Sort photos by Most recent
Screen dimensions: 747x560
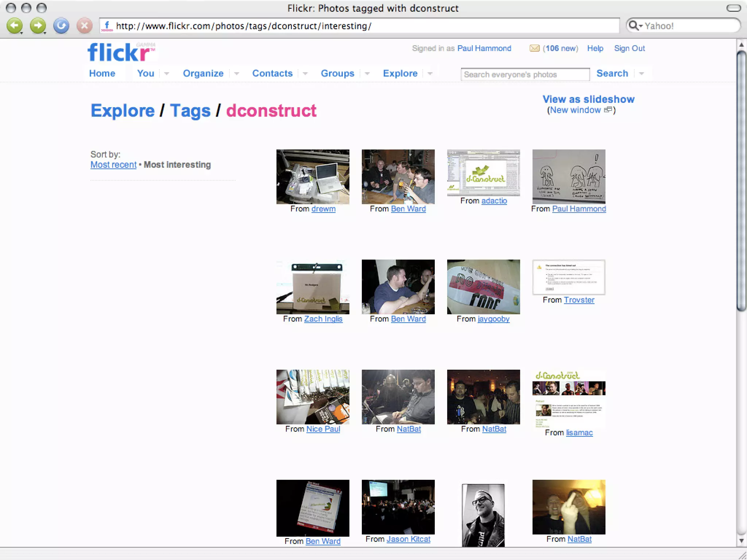click(113, 165)
